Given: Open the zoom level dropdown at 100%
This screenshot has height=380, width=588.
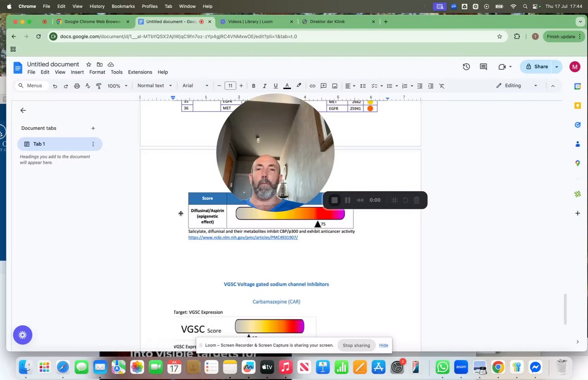Looking at the screenshot, I should (117, 86).
